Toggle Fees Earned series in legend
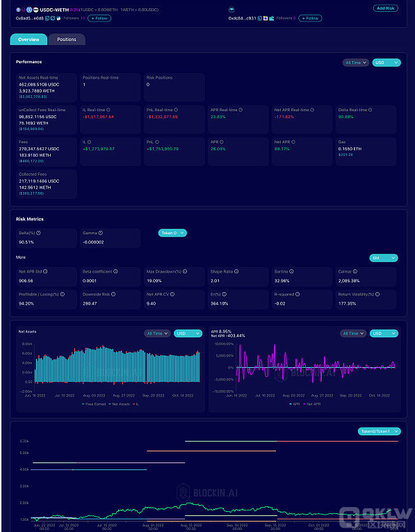The width and height of the screenshot is (415, 532). coord(94,404)
